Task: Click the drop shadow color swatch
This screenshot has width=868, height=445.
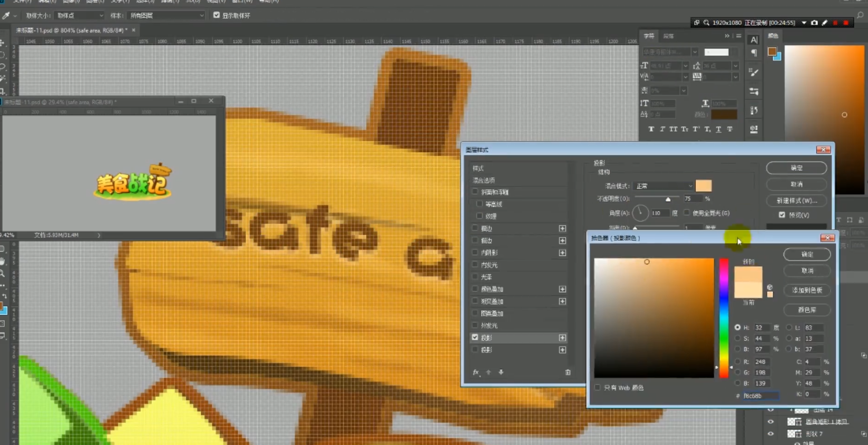Action: (x=704, y=186)
